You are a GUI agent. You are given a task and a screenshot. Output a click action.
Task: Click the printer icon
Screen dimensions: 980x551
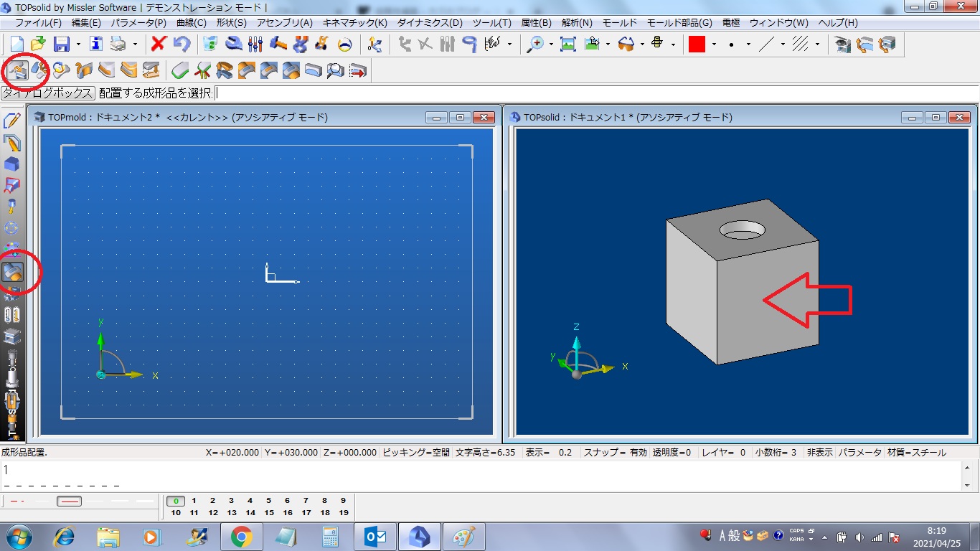118,44
